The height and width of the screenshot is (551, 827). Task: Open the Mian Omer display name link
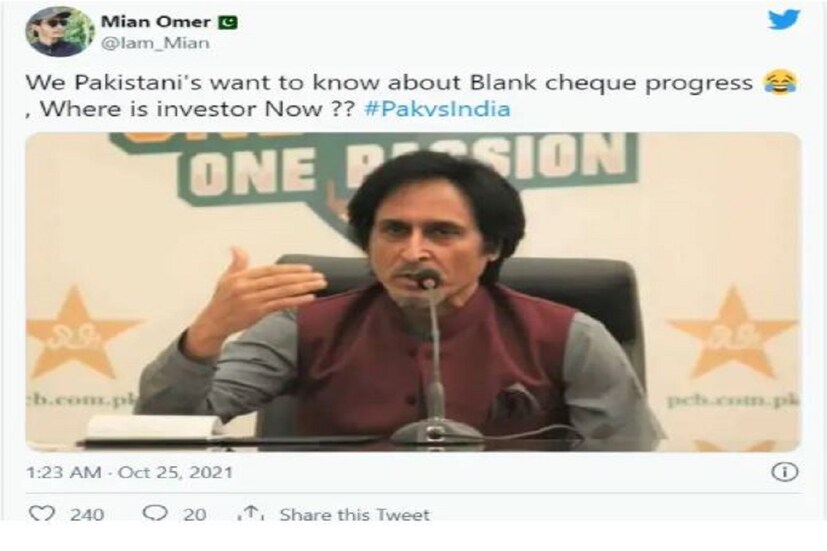coord(156,22)
